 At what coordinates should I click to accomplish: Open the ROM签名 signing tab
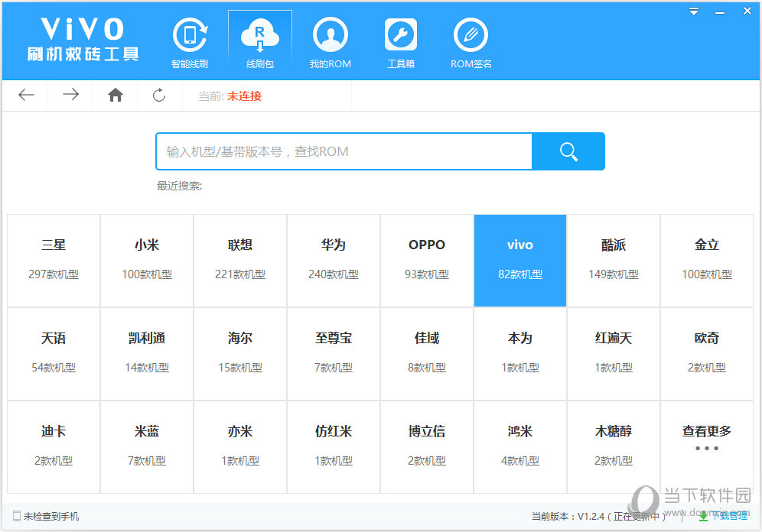tap(471, 43)
